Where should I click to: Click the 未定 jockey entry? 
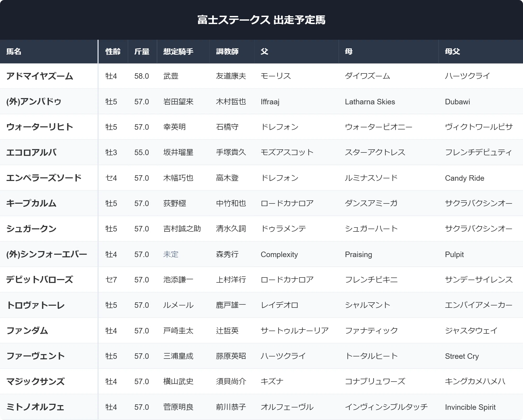(x=171, y=254)
